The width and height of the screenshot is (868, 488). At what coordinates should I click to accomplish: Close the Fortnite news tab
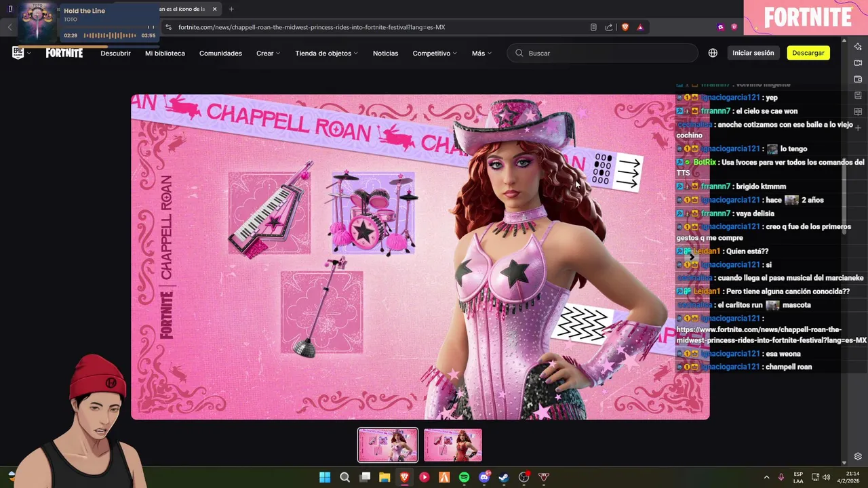point(214,9)
